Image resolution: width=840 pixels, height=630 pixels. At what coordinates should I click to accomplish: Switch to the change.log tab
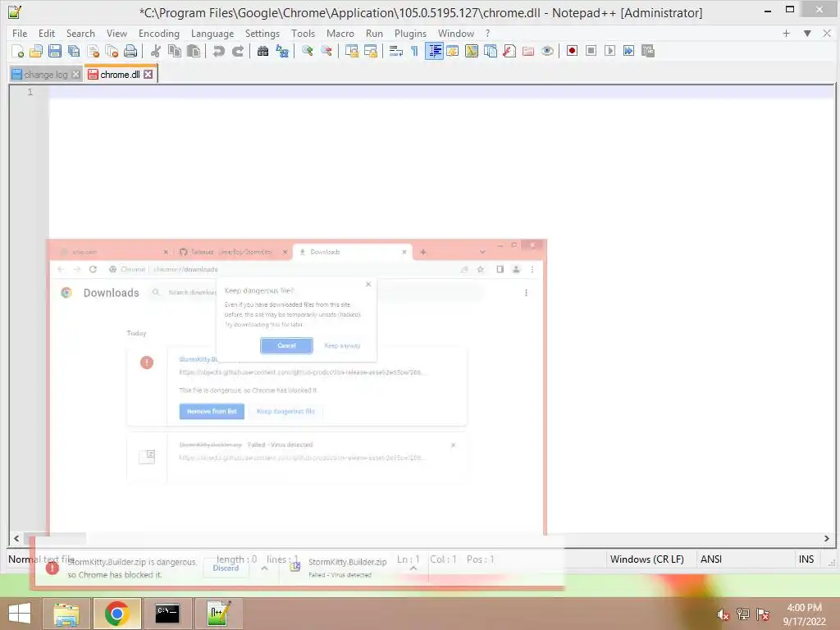pyautogui.click(x=46, y=75)
